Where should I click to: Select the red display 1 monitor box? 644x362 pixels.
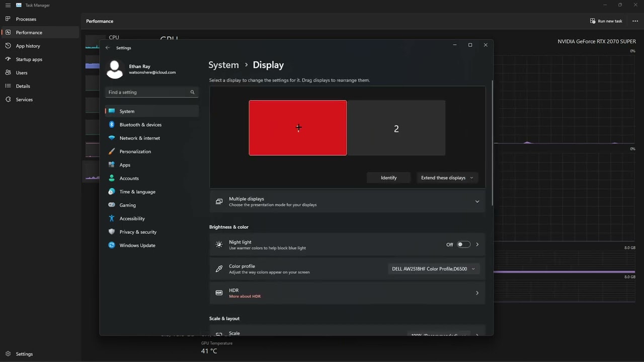click(x=298, y=128)
